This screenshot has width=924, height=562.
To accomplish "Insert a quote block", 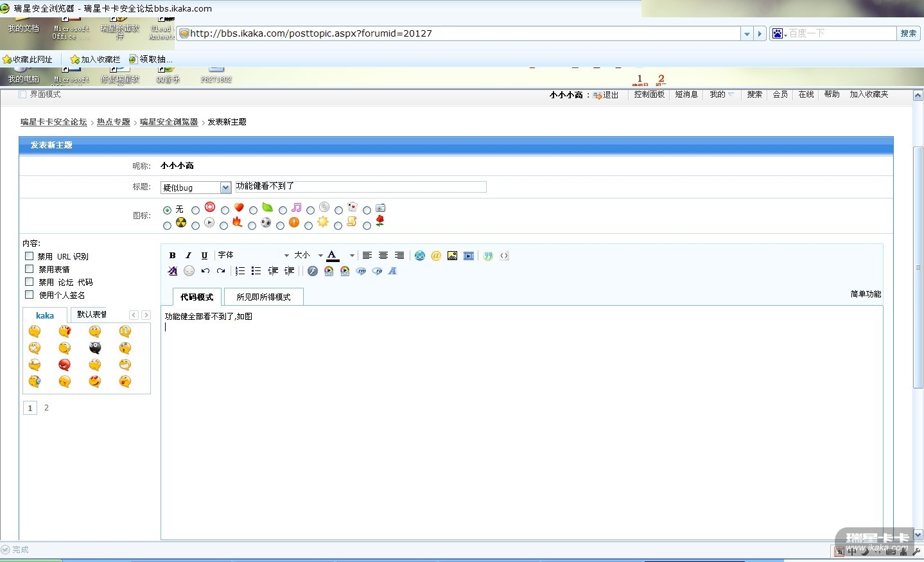I will click(489, 256).
